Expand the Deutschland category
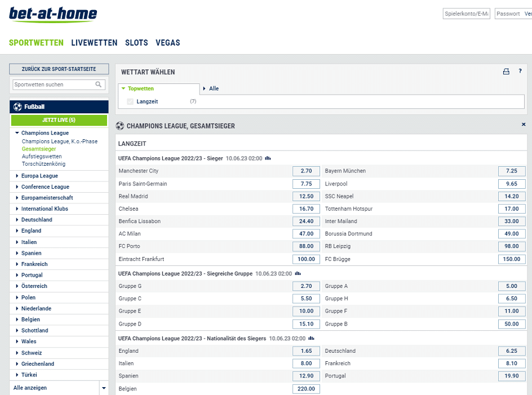The height and width of the screenshot is (395, 532). [x=17, y=220]
